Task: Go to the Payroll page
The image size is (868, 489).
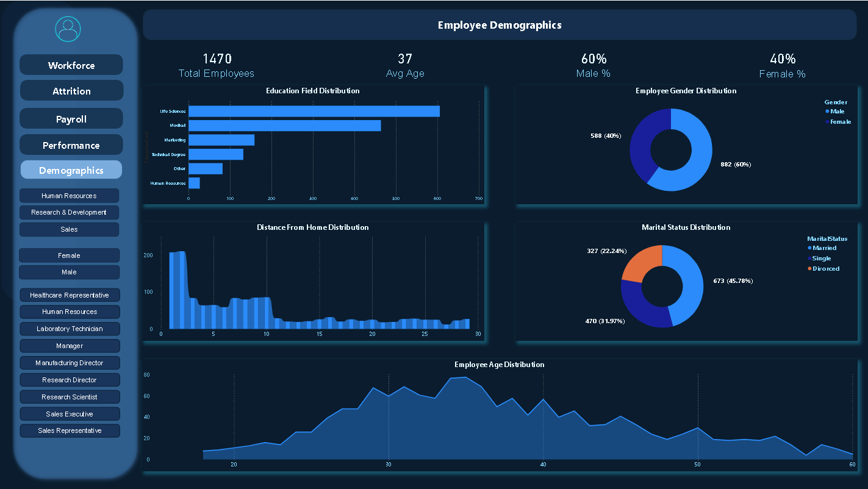Action: coord(71,119)
